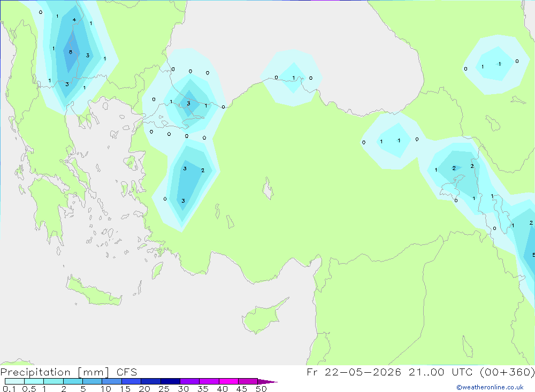Click the '0.5' legend scale label
The image size is (535, 392).
tap(29, 389)
